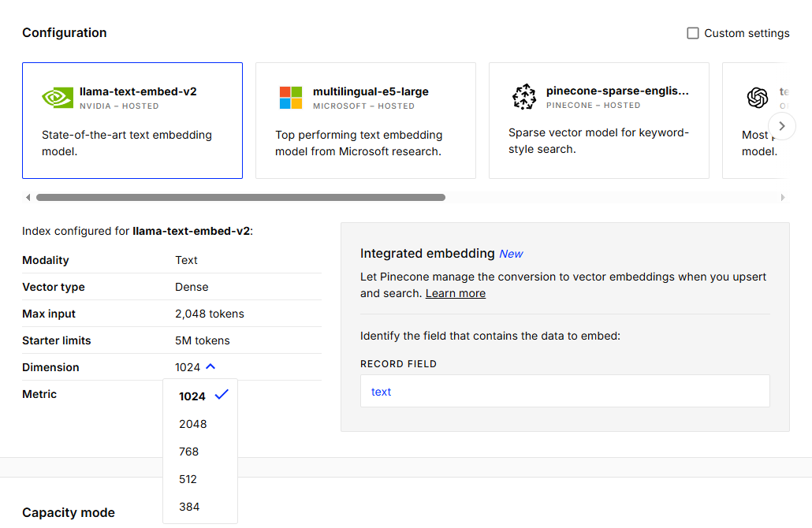Click the Microsoft logo on multilingual-e5-large card
The image size is (812, 528).
pyautogui.click(x=291, y=97)
